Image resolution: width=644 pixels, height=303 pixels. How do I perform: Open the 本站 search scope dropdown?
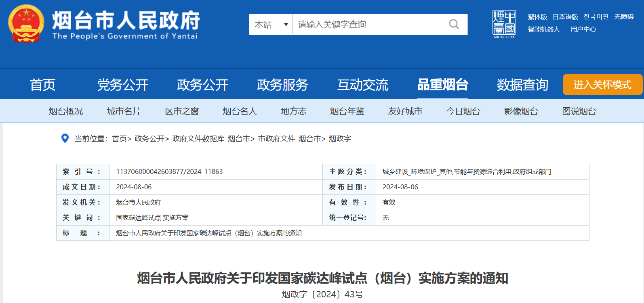271,25
